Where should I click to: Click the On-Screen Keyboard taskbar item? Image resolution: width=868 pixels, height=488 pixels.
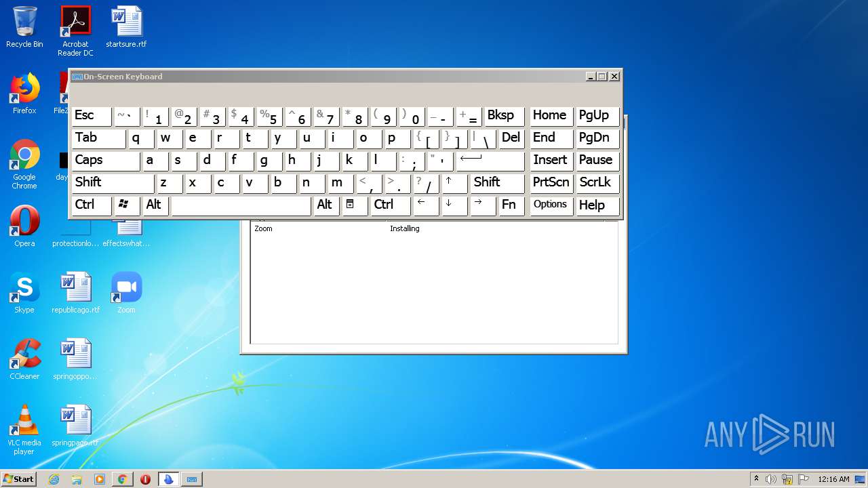(192, 479)
